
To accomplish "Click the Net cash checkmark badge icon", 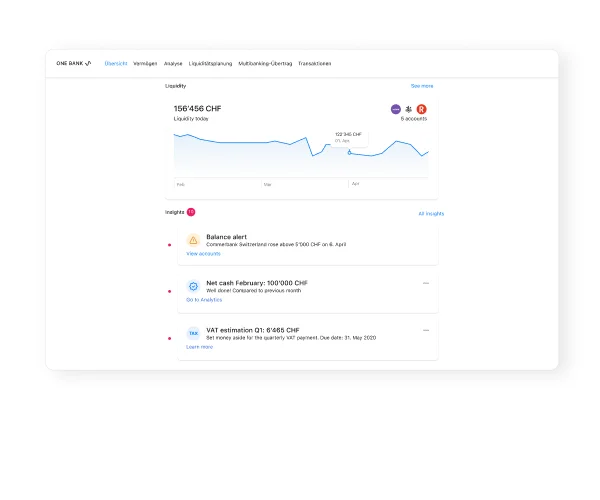I will [x=193, y=286].
